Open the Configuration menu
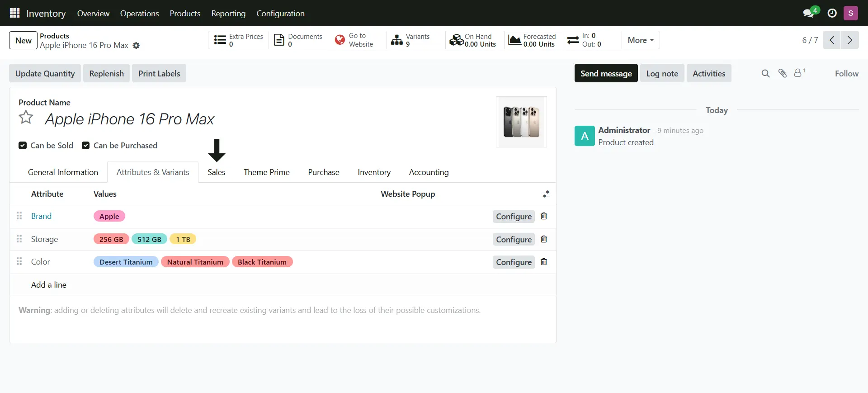The height and width of the screenshot is (393, 868). click(280, 13)
